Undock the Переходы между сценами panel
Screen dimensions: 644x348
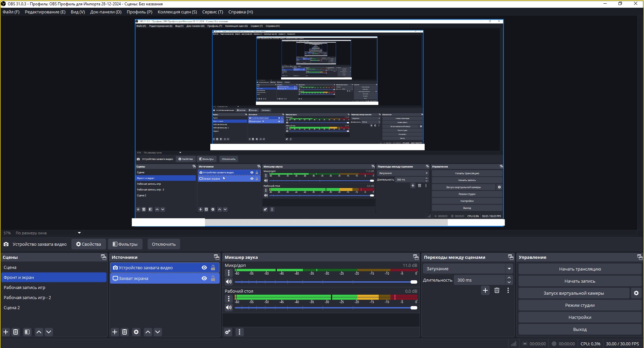point(511,257)
